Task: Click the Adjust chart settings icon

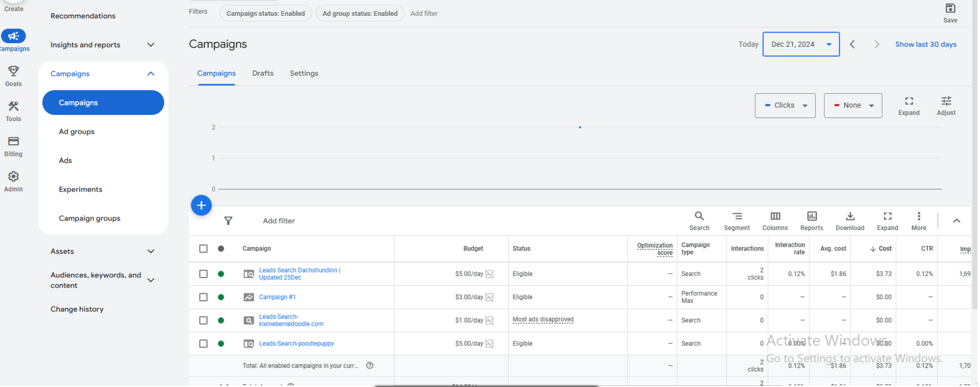Action: click(x=946, y=101)
